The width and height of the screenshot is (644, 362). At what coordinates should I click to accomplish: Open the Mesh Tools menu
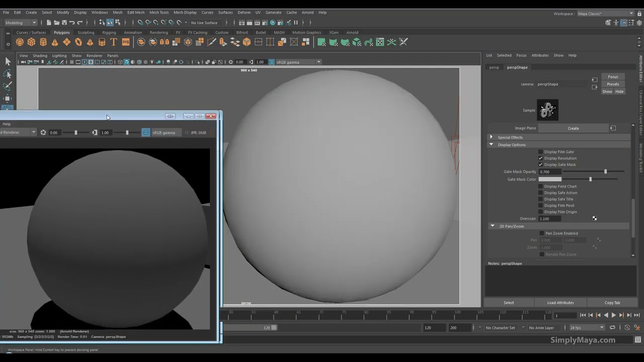coord(159,13)
